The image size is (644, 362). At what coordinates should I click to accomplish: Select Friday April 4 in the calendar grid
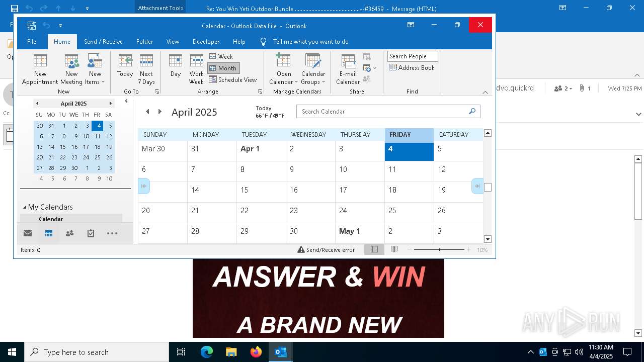coord(409,152)
